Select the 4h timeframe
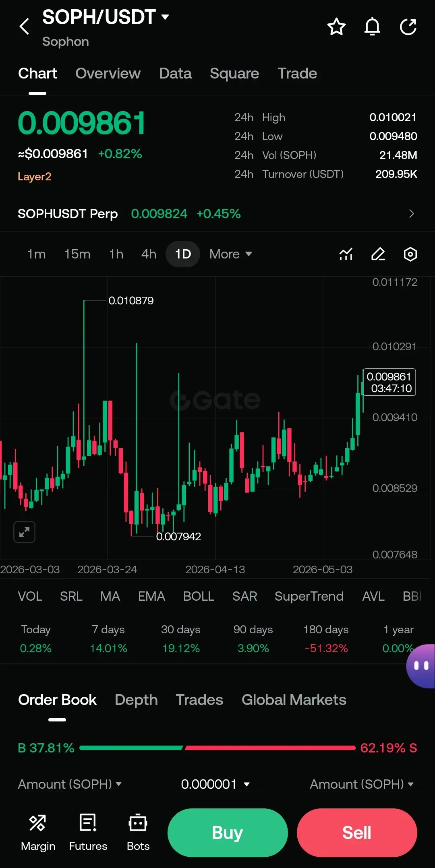 [x=149, y=254]
